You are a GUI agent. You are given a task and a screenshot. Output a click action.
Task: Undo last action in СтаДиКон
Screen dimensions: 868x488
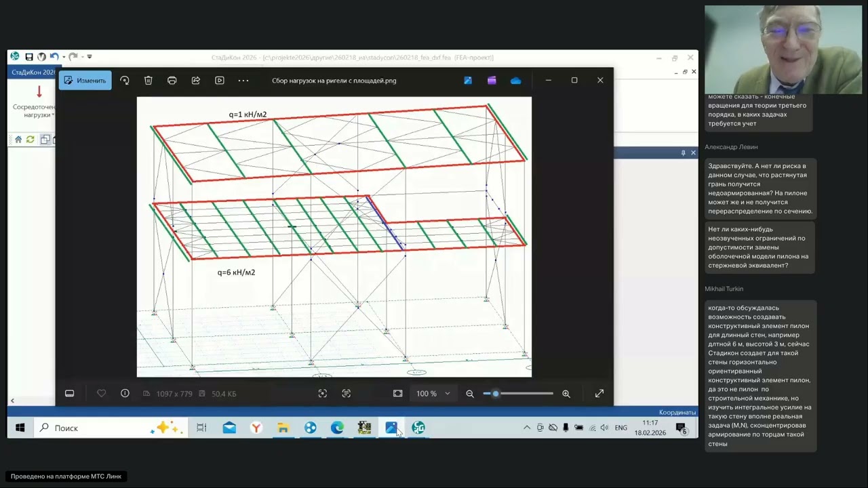click(54, 57)
